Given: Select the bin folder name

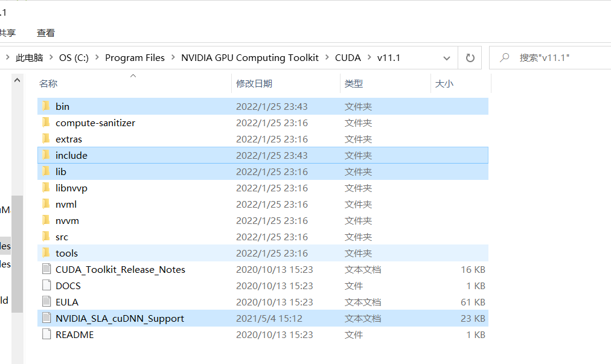Looking at the screenshot, I should click(62, 106).
